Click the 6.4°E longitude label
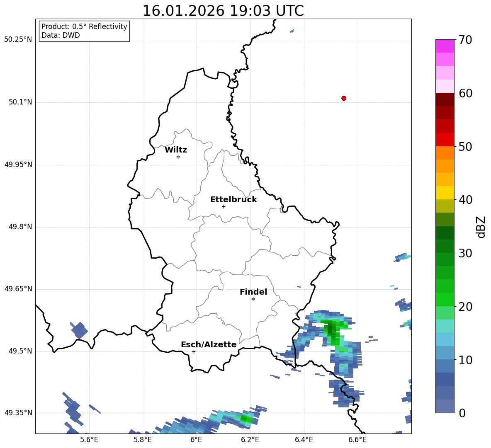Screen dimensions: 491x448 pyautogui.click(x=304, y=440)
